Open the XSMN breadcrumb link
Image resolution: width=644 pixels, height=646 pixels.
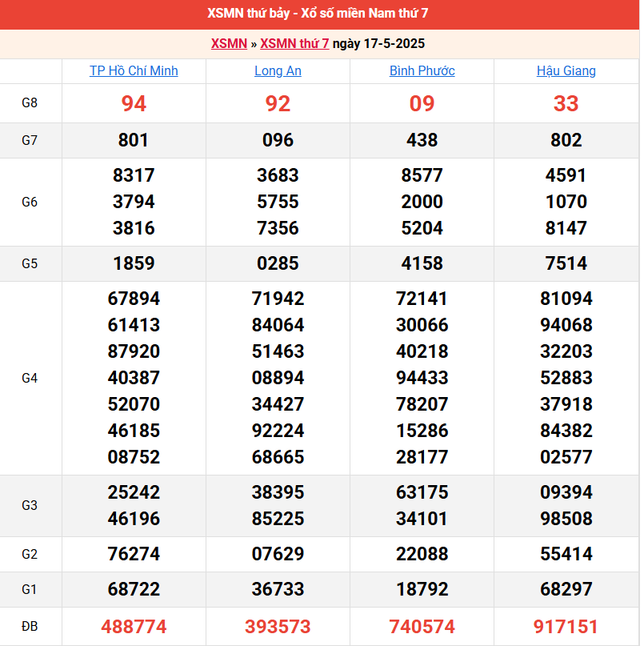tap(229, 43)
